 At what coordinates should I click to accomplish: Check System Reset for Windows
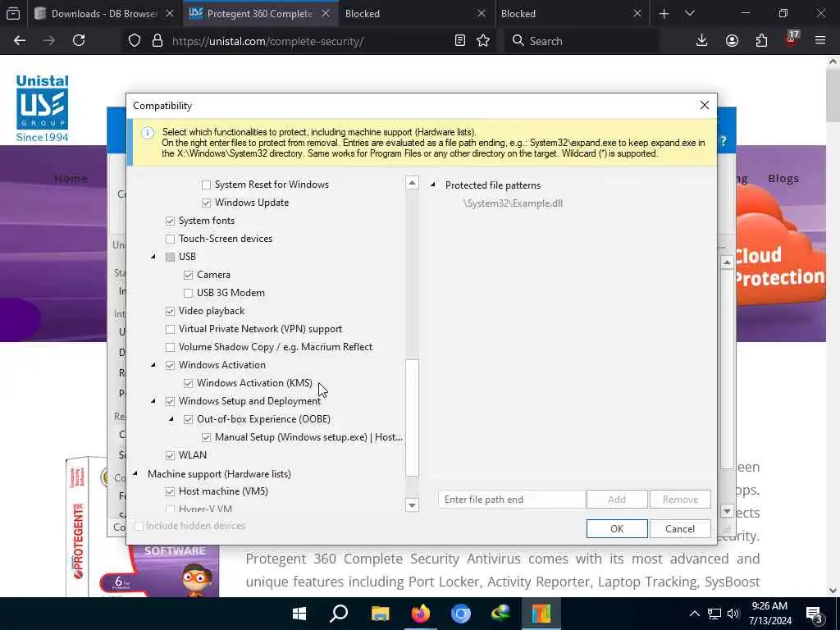(206, 185)
